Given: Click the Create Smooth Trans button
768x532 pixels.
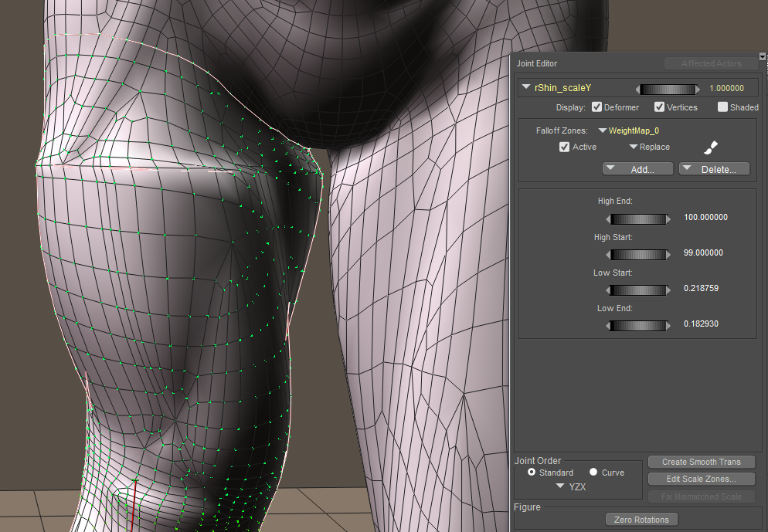Looking at the screenshot, I should pos(701,462).
